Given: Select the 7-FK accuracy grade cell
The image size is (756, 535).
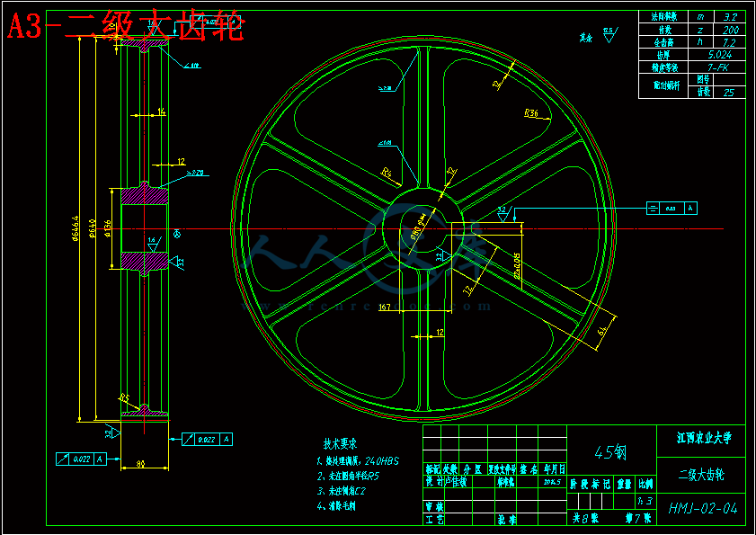Looking at the screenshot, I should (x=717, y=67).
